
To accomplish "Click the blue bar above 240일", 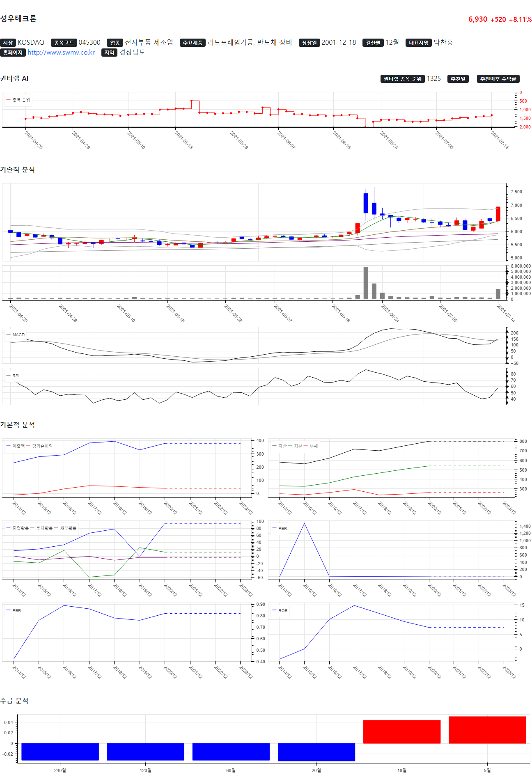I will pos(60,752).
